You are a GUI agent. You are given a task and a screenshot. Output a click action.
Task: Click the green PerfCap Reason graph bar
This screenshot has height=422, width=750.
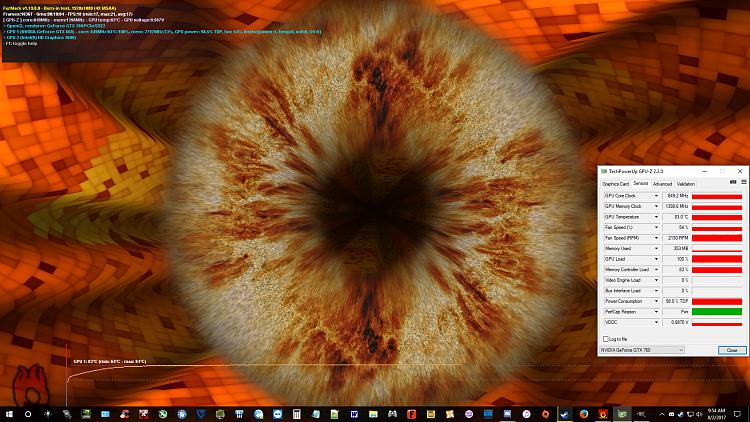coord(717,311)
